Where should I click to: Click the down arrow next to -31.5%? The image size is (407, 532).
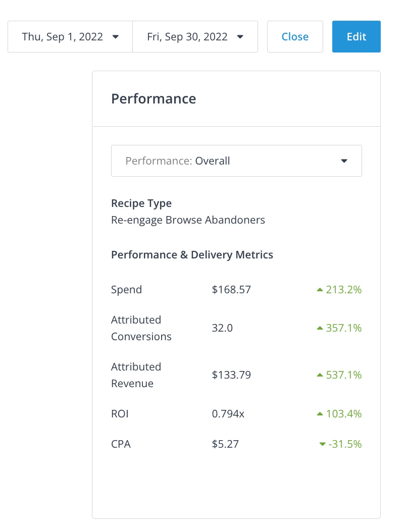(323, 445)
